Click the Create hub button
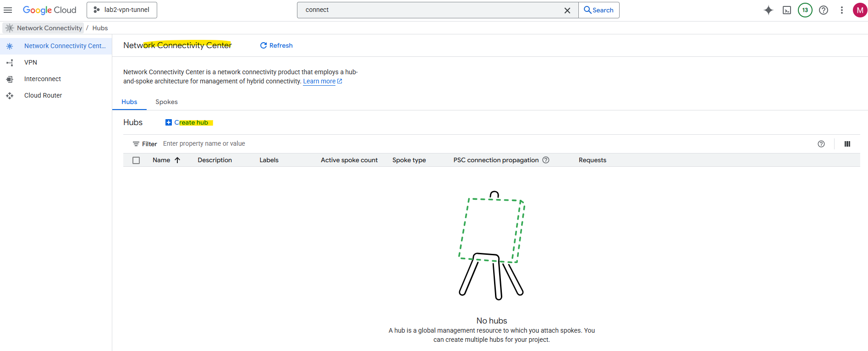Screen dimensions: 868x351 tap(187, 122)
